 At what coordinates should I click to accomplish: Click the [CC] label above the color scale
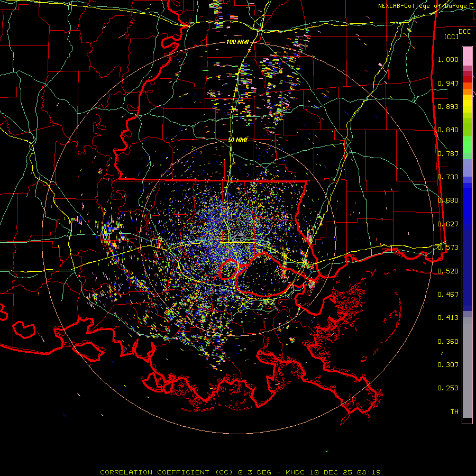(x=452, y=36)
